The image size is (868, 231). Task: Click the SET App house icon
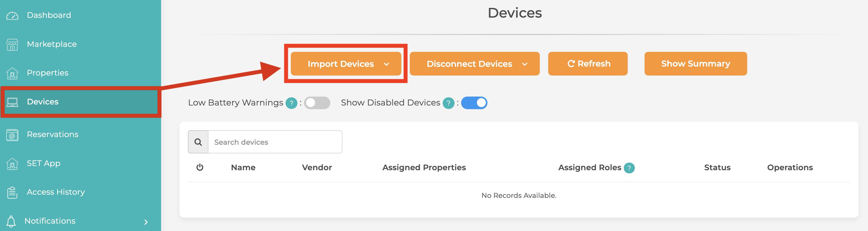coord(12,164)
